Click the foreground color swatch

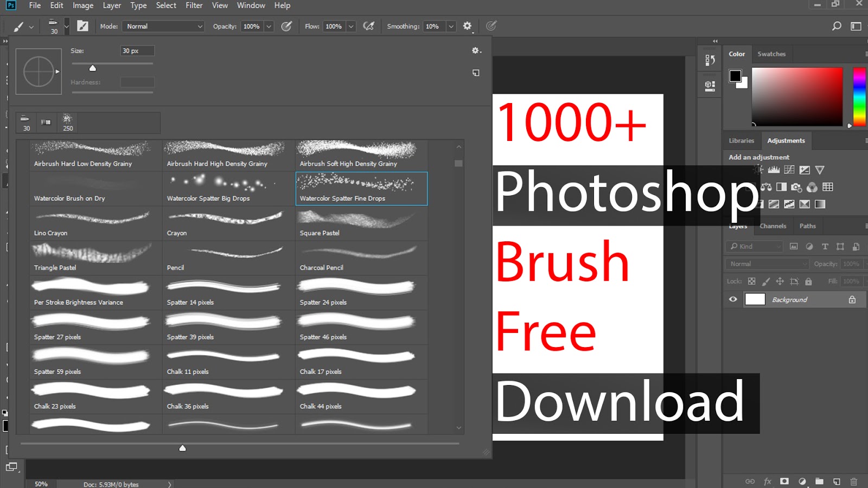[735, 76]
